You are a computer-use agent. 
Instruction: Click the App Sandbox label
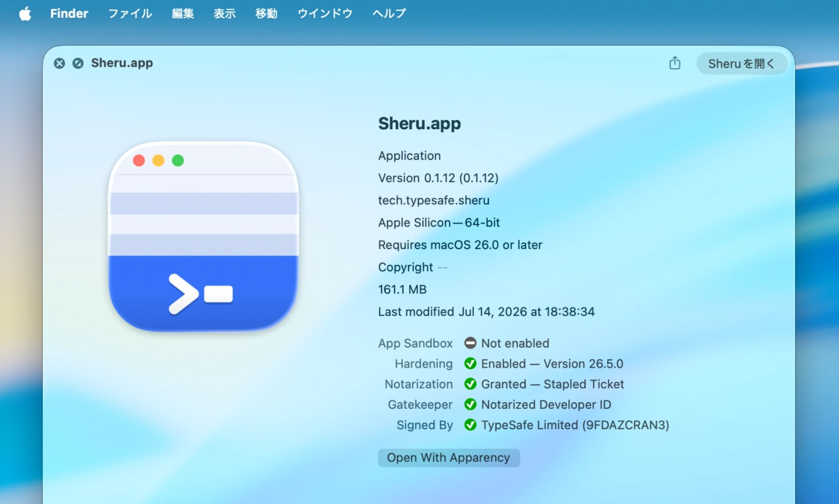[x=416, y=343]
